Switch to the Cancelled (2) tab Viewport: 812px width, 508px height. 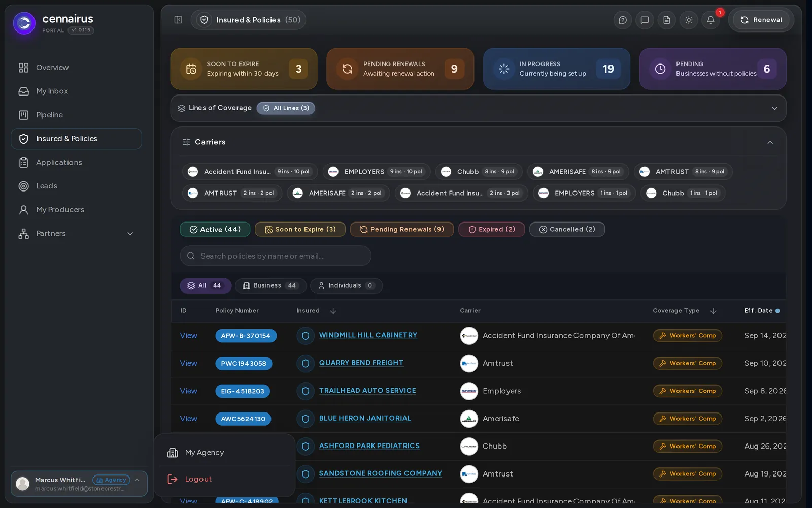pos(567,229)
